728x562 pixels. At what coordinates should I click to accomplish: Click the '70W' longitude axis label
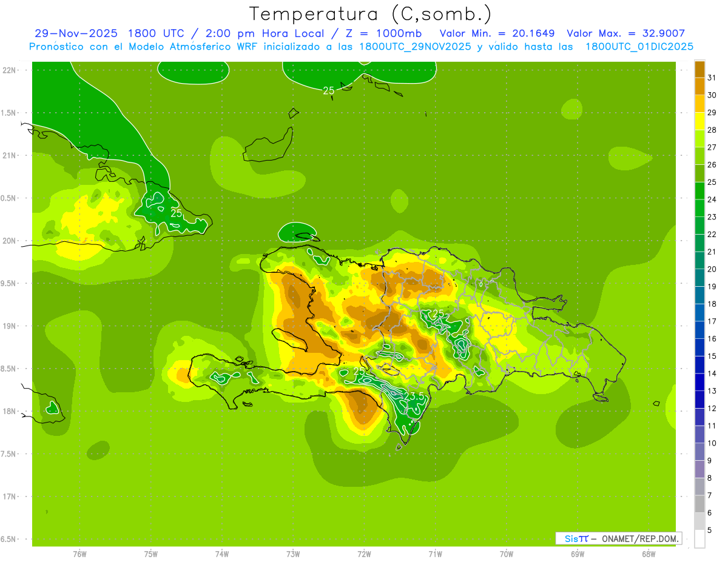click(x=507, y=554)
